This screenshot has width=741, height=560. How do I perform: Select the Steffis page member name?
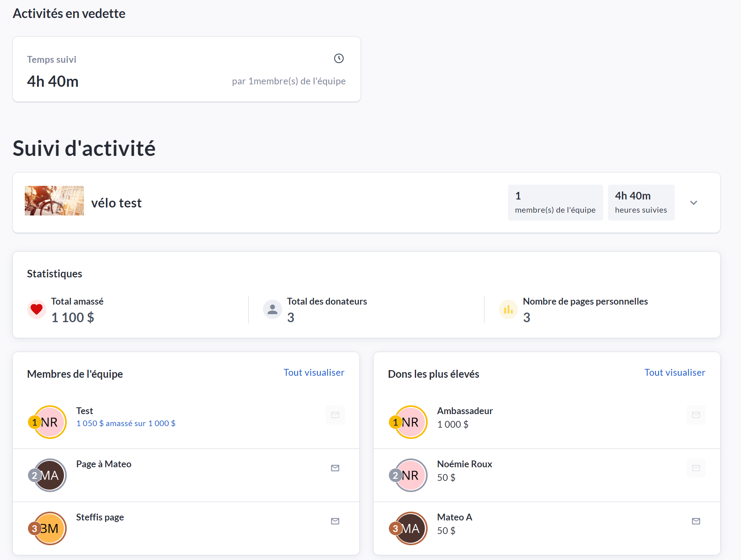(100, 517)
